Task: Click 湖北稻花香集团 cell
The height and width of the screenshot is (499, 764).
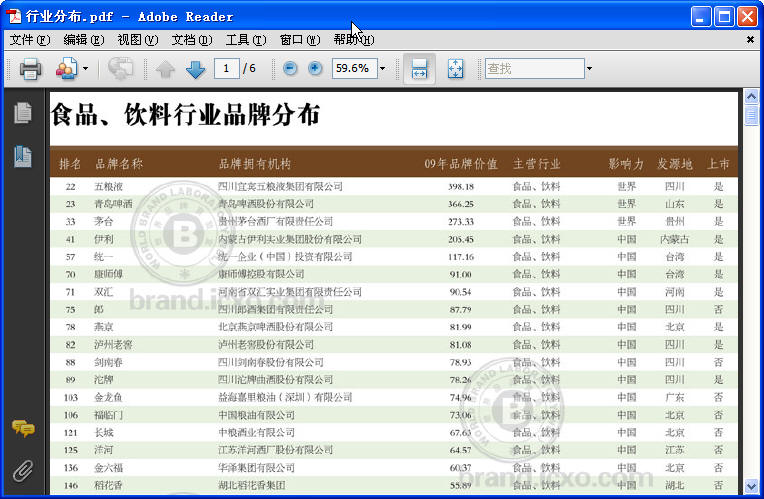Action: (x=251, y=485)
